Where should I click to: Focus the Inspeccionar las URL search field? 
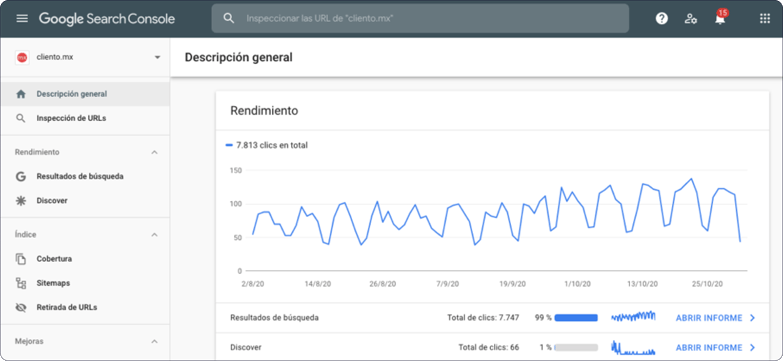coord(420,18)
